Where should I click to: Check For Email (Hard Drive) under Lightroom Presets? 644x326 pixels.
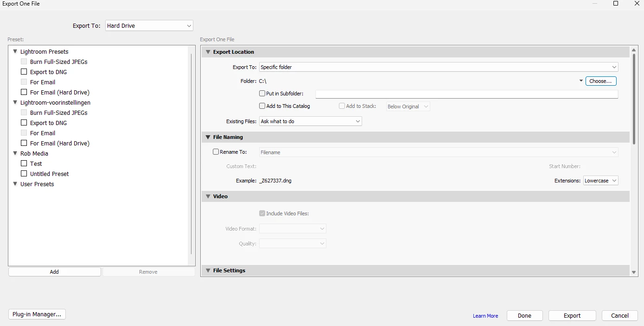(x=24, y=92)
